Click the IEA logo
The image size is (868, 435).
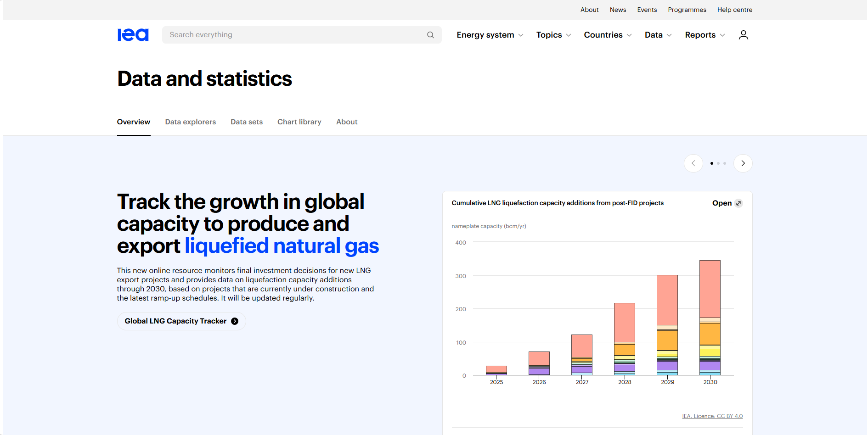pos(133,35)
